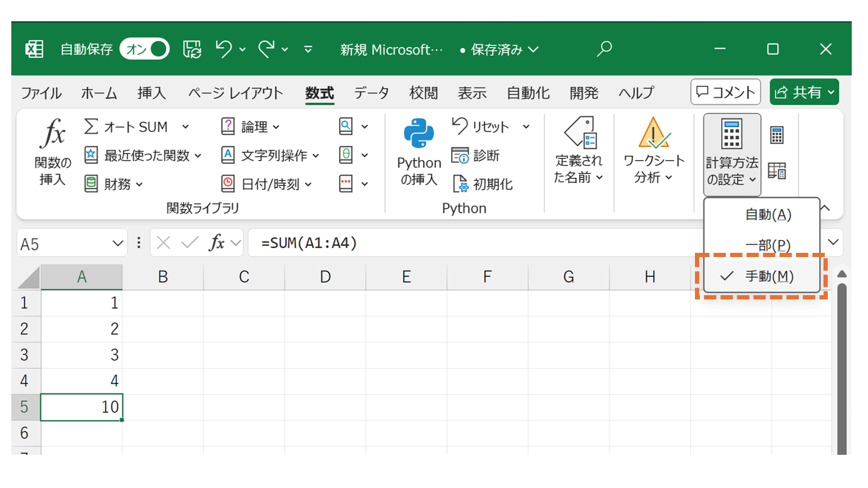Switch to Developer (開発) tab
This screenshot has height=488, width=868.
(x=584, y=93)
